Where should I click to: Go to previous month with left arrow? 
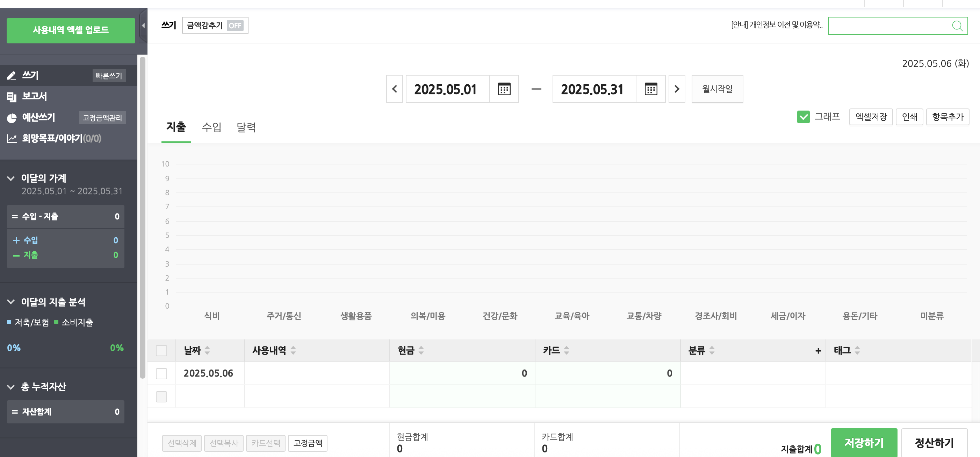[x=394, y=89]
